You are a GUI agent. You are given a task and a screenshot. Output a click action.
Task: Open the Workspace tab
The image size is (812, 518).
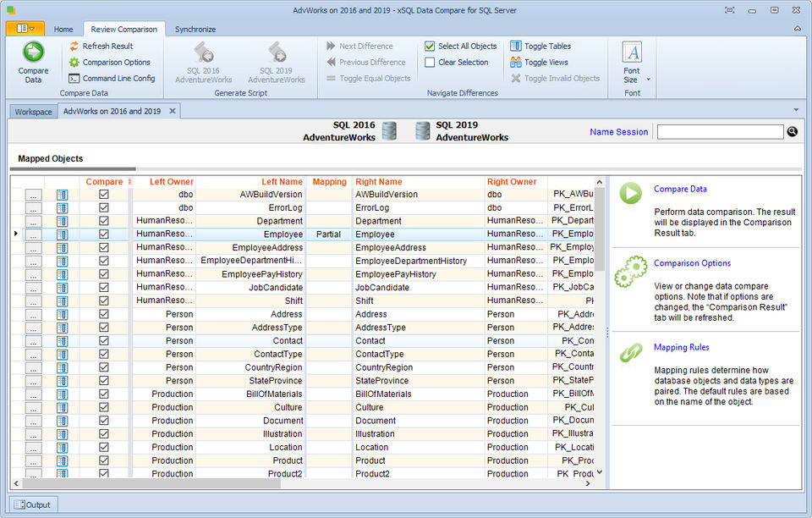(33, 112)
